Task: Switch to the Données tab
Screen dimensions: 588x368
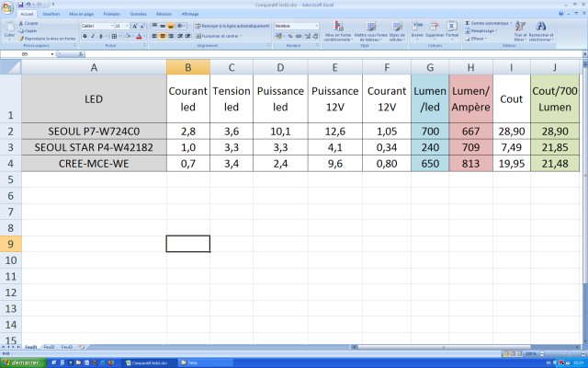Action: 139,14
